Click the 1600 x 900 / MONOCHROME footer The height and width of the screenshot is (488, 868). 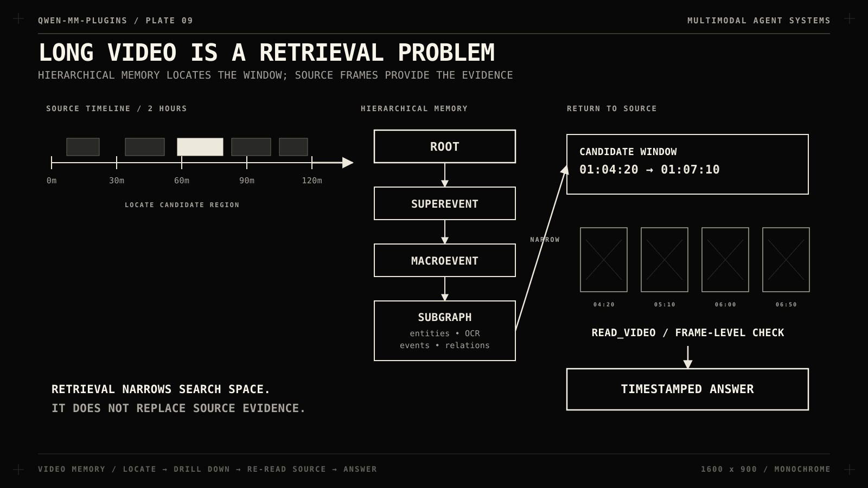point(765,469)
